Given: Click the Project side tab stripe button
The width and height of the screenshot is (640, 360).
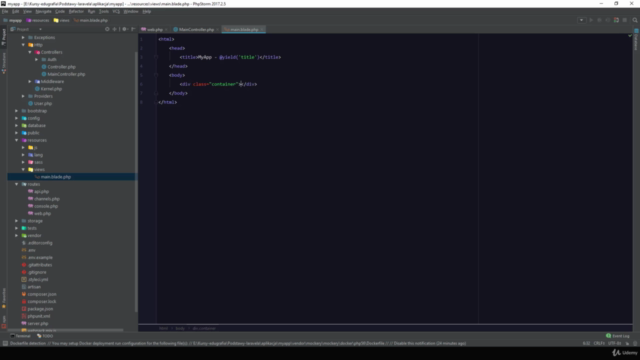Looking at the screenshot, I should click(4, 37).
